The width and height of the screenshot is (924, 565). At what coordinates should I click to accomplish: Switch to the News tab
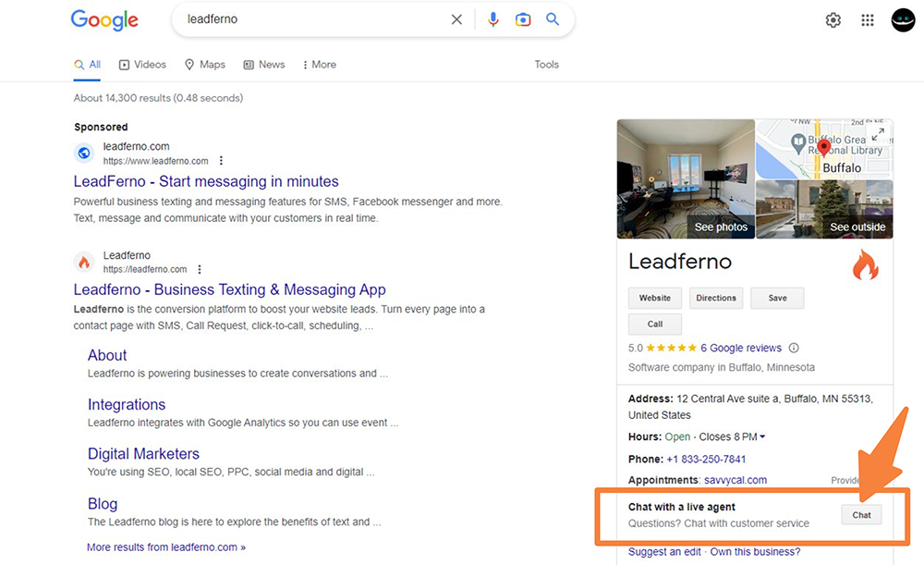264,65
